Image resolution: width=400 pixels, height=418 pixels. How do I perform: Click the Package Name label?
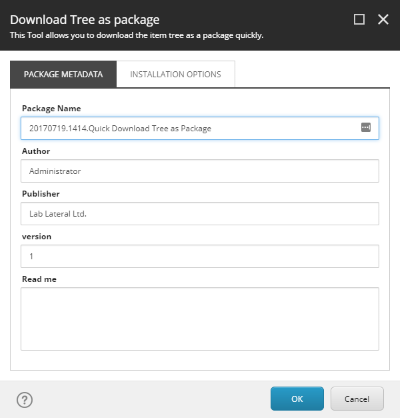(51, 108)
